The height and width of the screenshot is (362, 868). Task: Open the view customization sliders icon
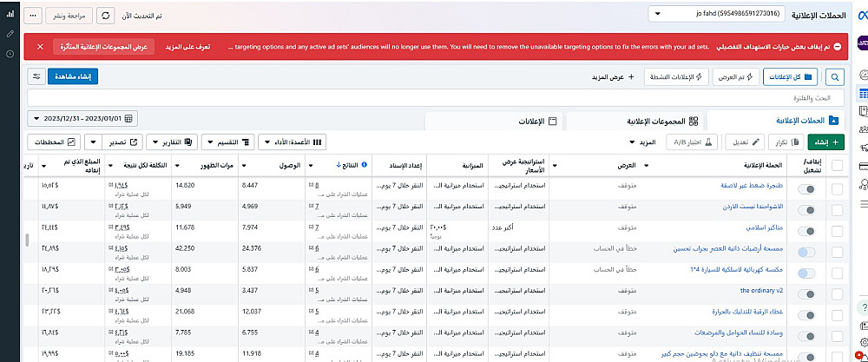pos(36,77)
